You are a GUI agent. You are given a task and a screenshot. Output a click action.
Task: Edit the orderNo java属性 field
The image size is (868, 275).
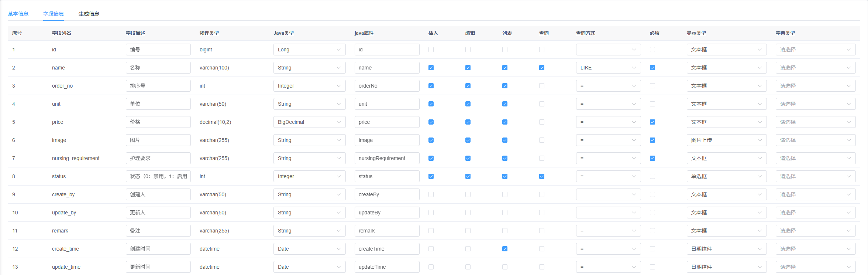click(387, 86)
